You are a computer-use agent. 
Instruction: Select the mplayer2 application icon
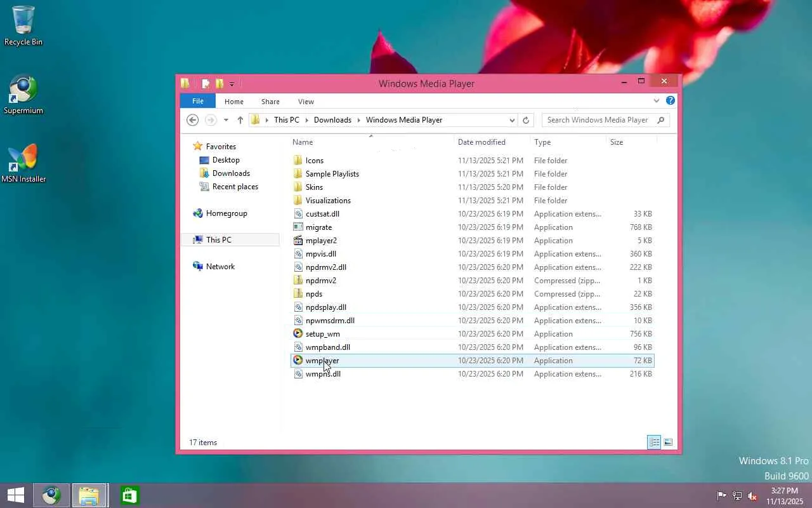click(298, 240)
